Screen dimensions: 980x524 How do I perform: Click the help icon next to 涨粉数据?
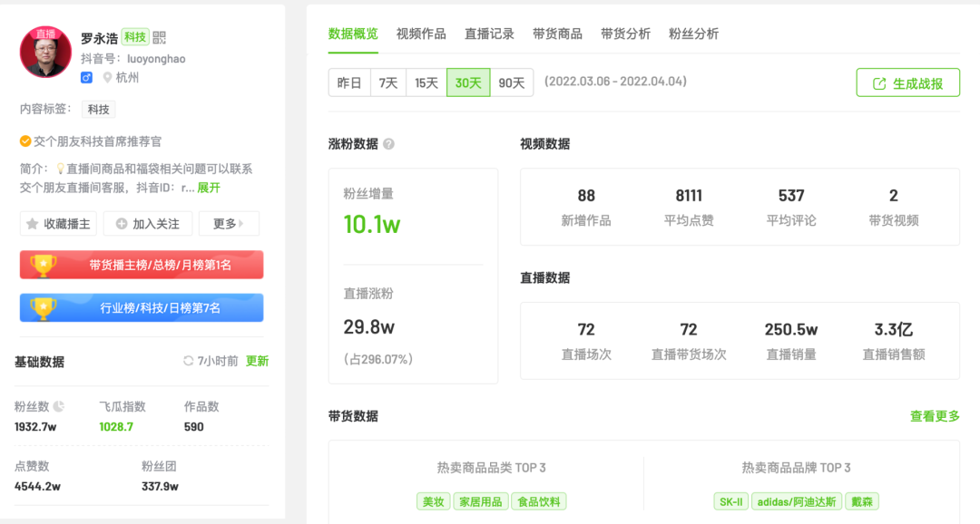tap(389, 144)
